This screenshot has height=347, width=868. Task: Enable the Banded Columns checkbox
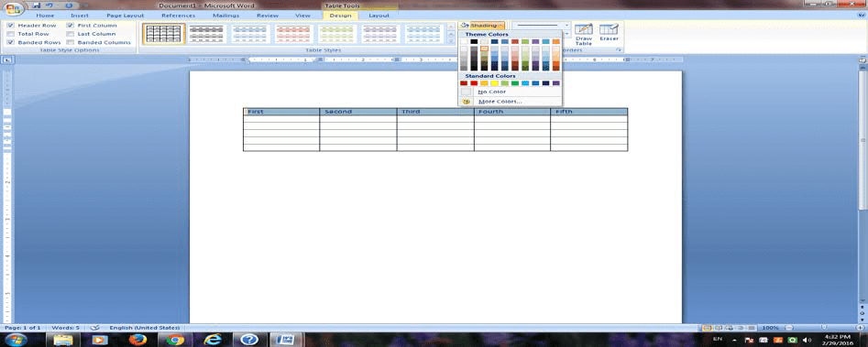71,42
